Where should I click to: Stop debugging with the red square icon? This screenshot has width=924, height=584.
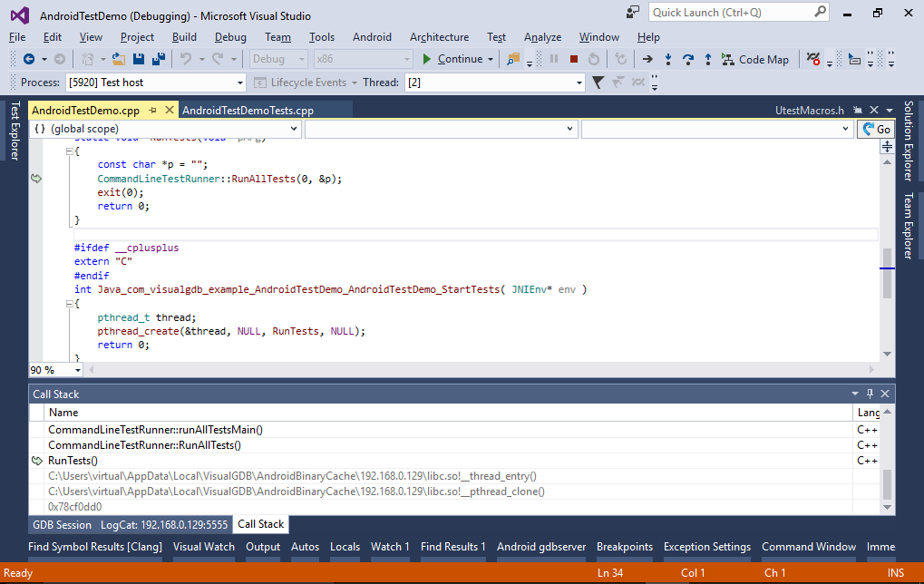[x=574, y=59]
